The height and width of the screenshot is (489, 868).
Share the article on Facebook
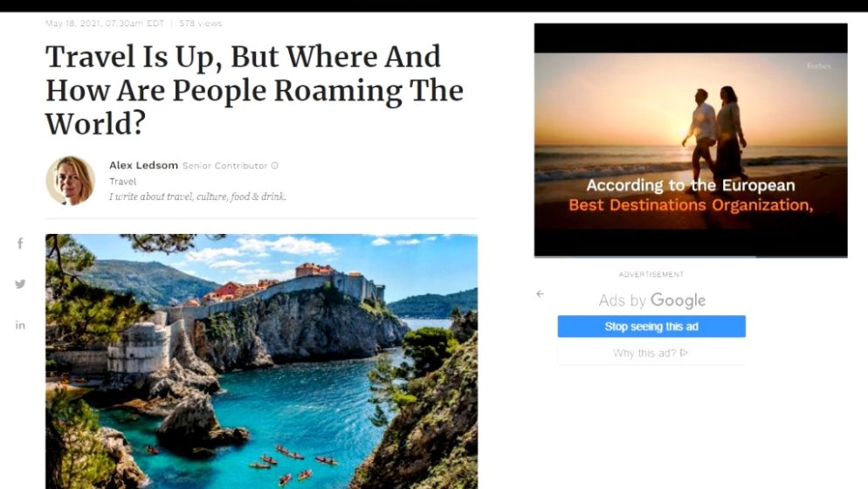(20, 244)
